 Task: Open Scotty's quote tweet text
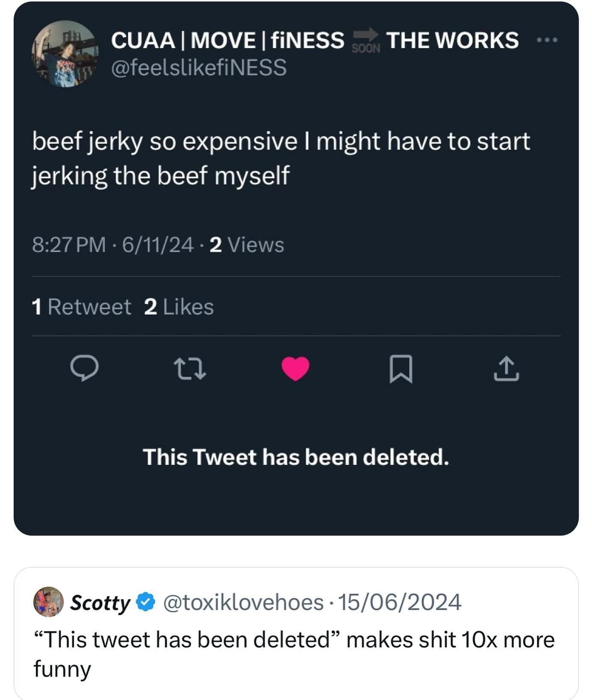294,654
